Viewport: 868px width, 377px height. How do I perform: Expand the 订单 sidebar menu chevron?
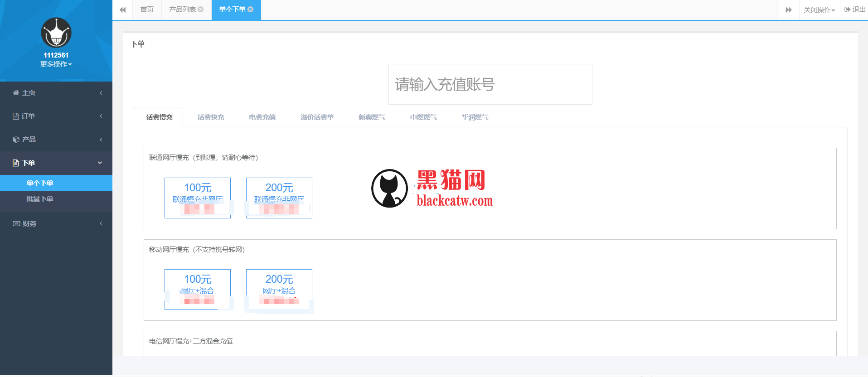coord(101,116)
